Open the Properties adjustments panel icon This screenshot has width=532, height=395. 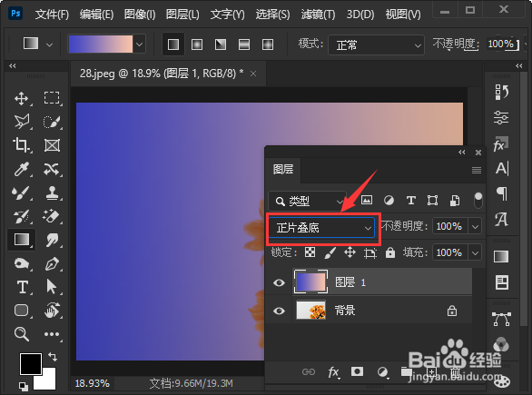(501, 118)
